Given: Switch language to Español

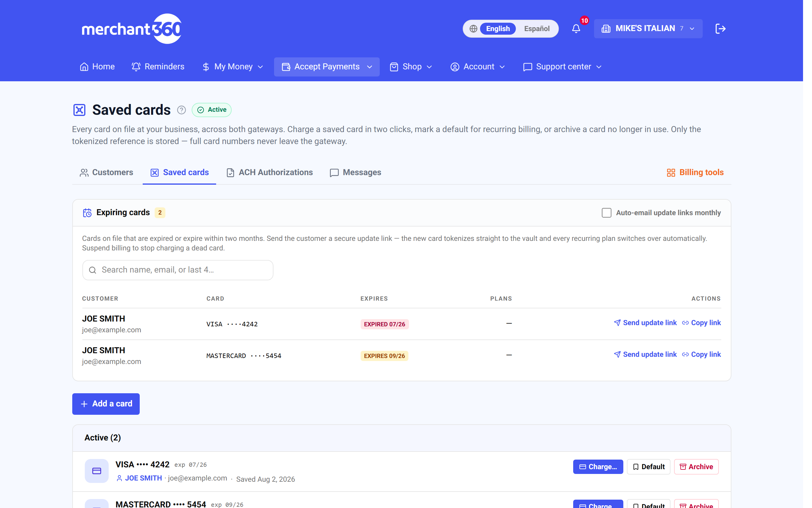Looking at the screenshot, I should (x=536, y=29).
